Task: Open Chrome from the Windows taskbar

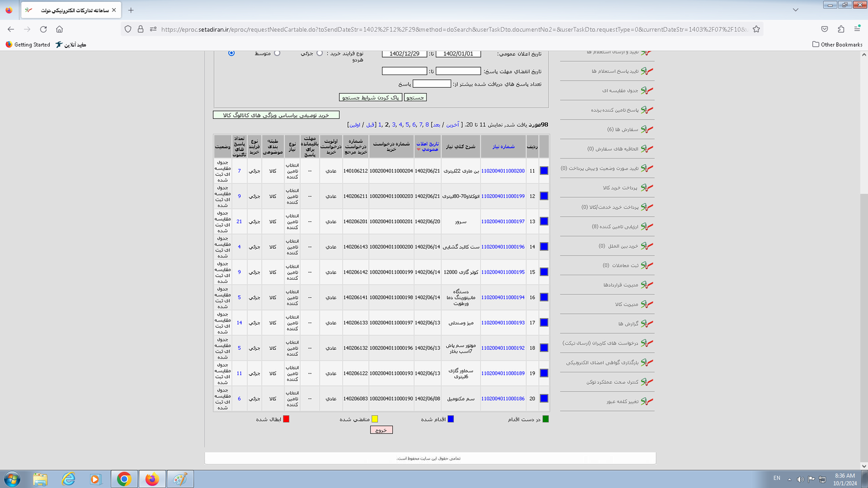Action: (124, 479)
